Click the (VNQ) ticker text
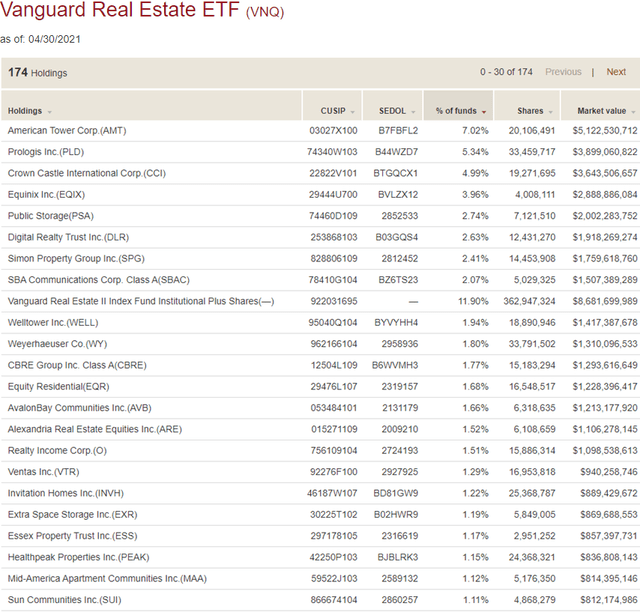This screenshot has height=612, width=640. (x=265, y=12)
